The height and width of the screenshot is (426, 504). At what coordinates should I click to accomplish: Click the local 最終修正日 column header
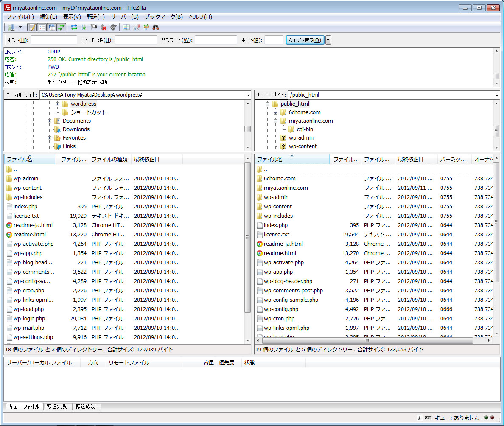click(x=157, y=160)
